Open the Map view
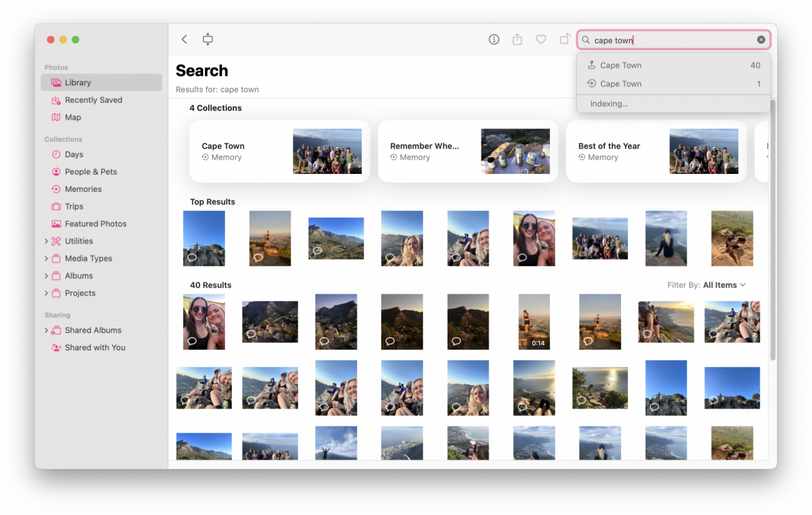Image resolution: width=812 pixels, height=515 pixels. (x=72, y=117)
